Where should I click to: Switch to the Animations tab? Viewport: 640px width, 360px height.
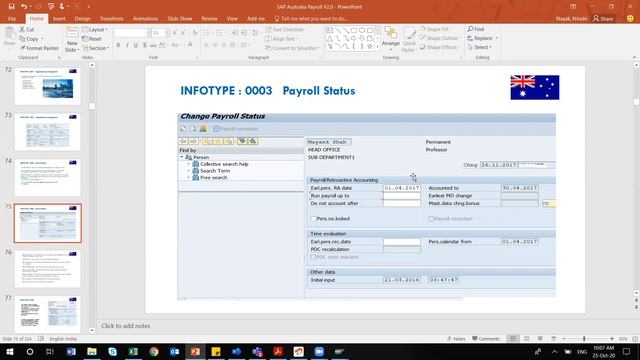[145, 18]
